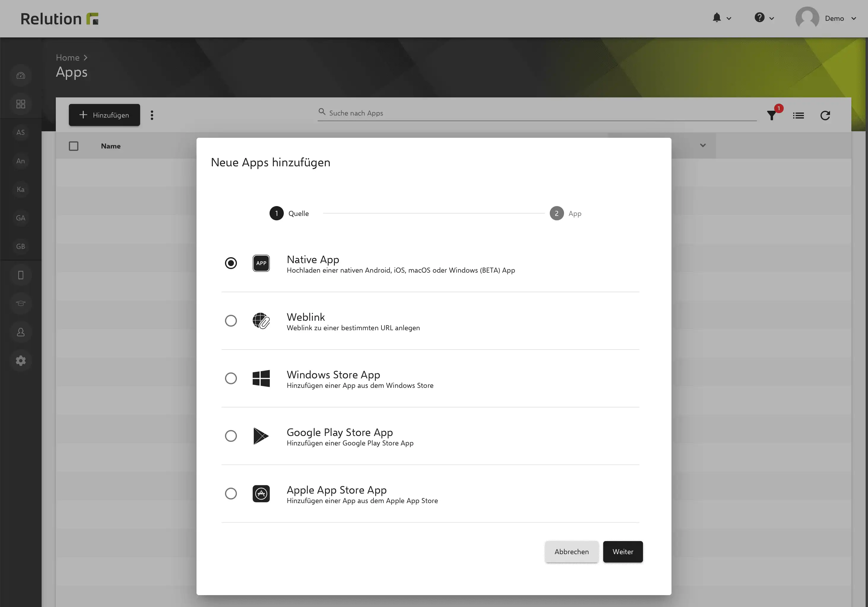The image size is (868, 607).
Task: Choose the Windows Store App radio option
Action: click(231, 378)
